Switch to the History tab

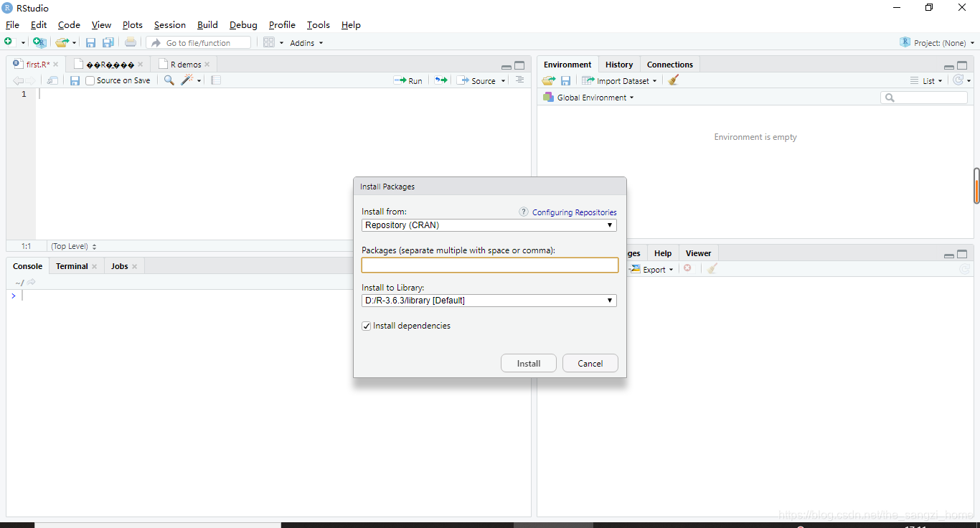619,65
